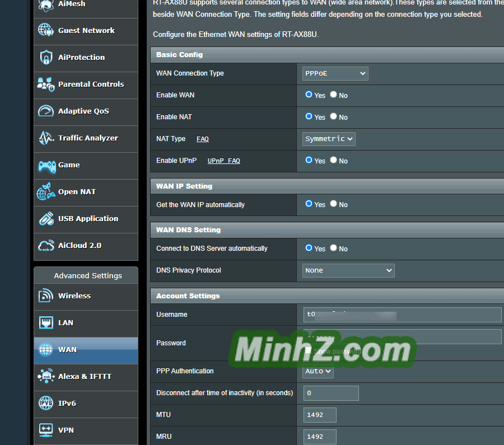Open PPP Authentication Auto dropdown
Screen dimensions: 504x445
(x=318, y=372)
